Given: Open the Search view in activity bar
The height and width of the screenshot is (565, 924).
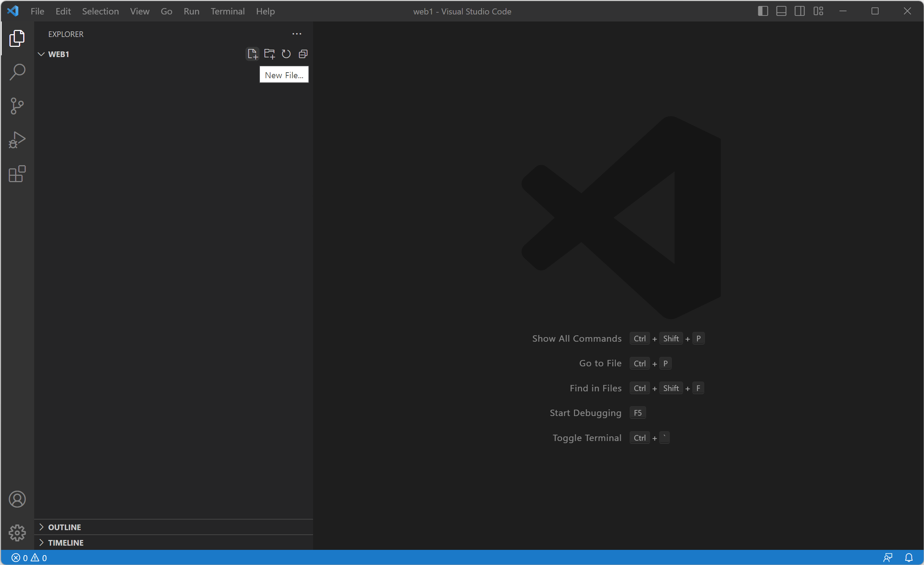Looking at the screenshot, I should 17,72.
